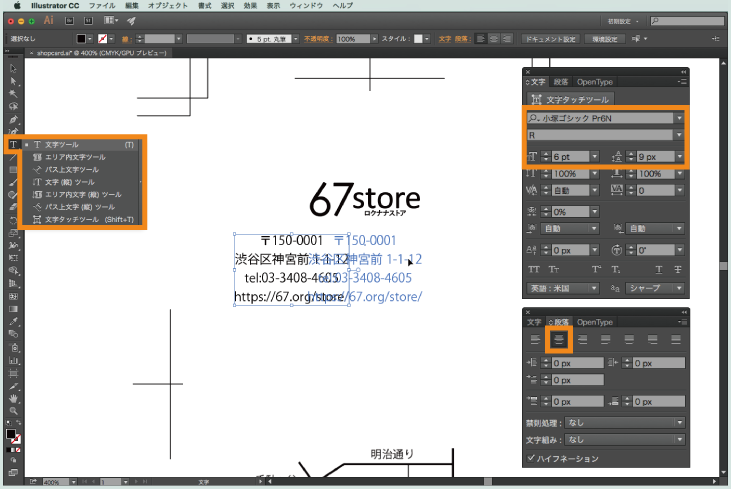Apply Strikethrough in Character panel
Viewport: 731px width, 489px height.
(678, 269)
